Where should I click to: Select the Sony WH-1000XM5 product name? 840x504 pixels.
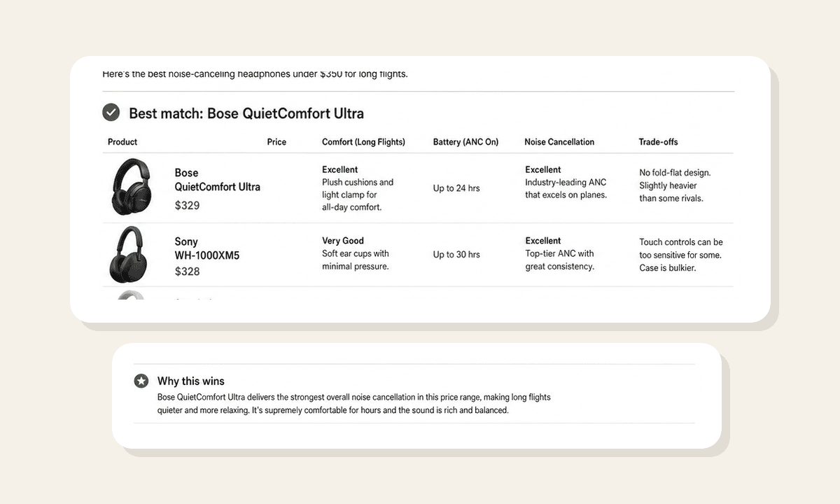[x=207, y=248]
